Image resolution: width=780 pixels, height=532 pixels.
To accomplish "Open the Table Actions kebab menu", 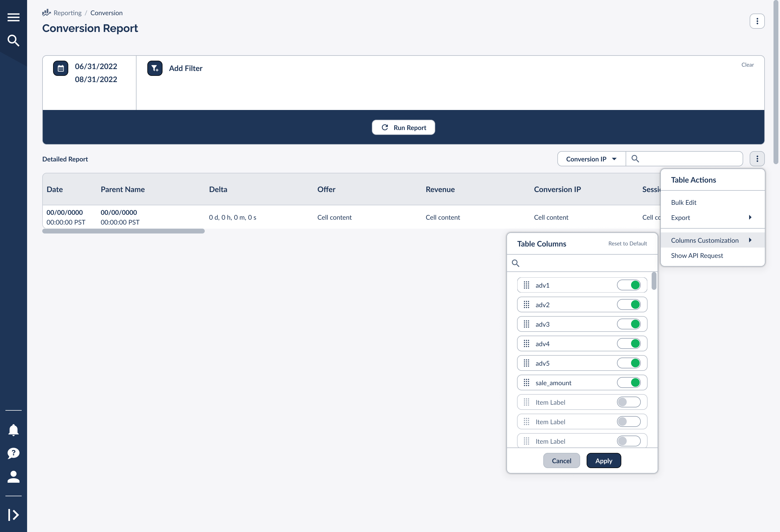I will 757,158.
